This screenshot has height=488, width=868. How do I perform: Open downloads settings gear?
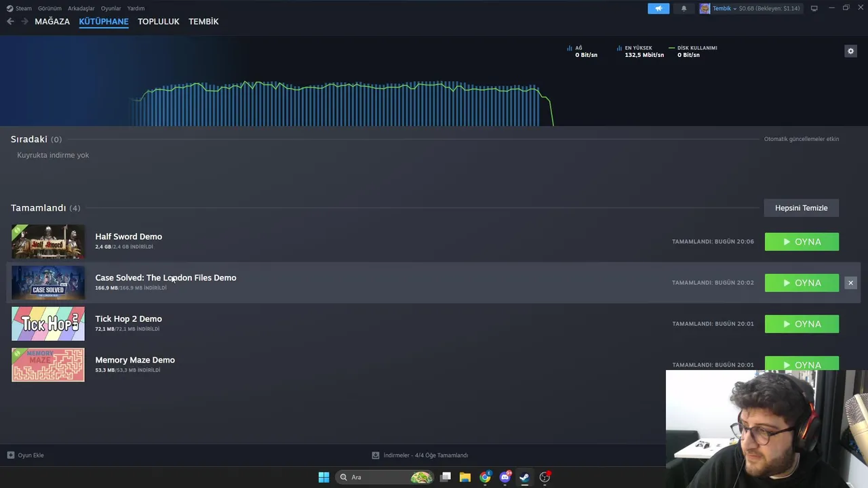pos(850,51)
